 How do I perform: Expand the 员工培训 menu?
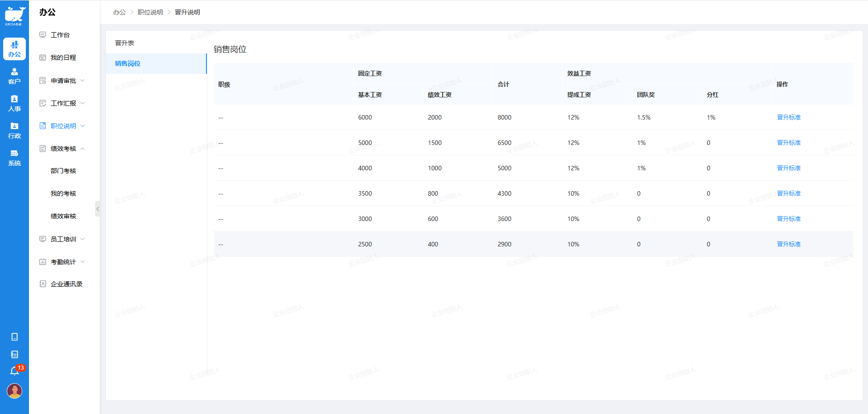[x=63, y=239]
